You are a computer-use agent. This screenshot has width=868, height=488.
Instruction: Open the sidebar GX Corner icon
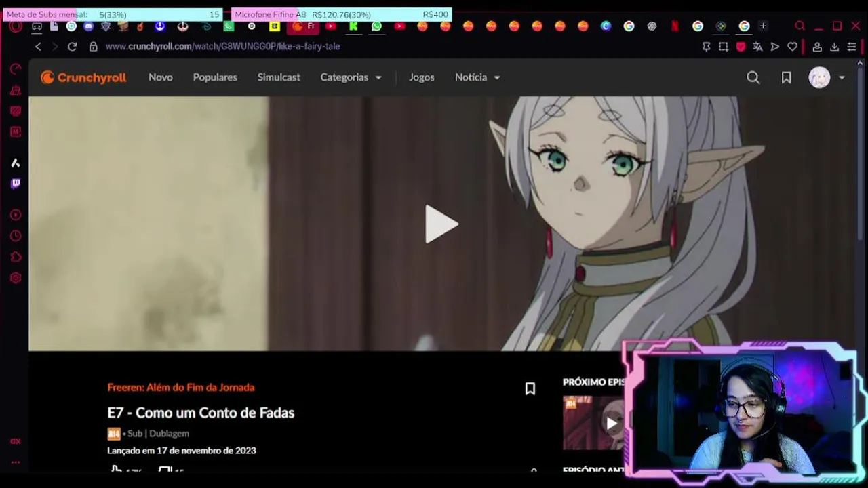pos(16,441)
